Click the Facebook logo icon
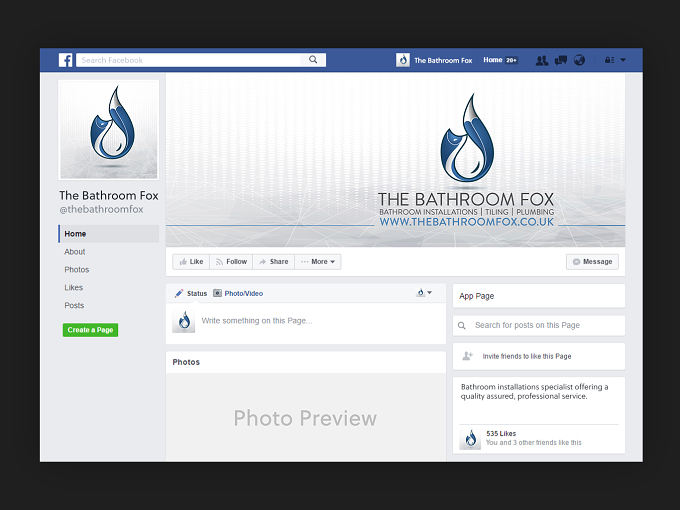 65,60
